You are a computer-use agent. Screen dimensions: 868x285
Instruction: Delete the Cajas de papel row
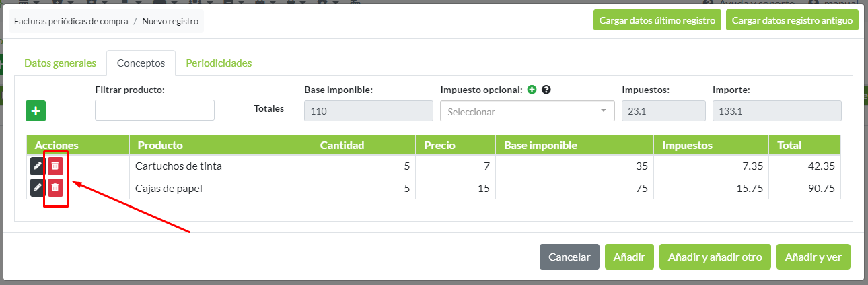55,188
